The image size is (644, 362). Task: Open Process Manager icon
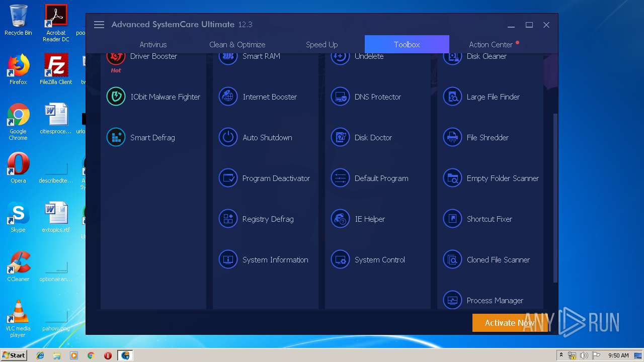pyautogui.click(x=452, y=300)
